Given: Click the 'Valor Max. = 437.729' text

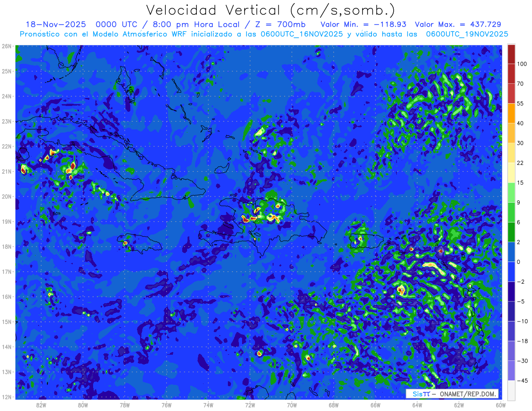Looking at the screenshot, I should tap(458, 24).
